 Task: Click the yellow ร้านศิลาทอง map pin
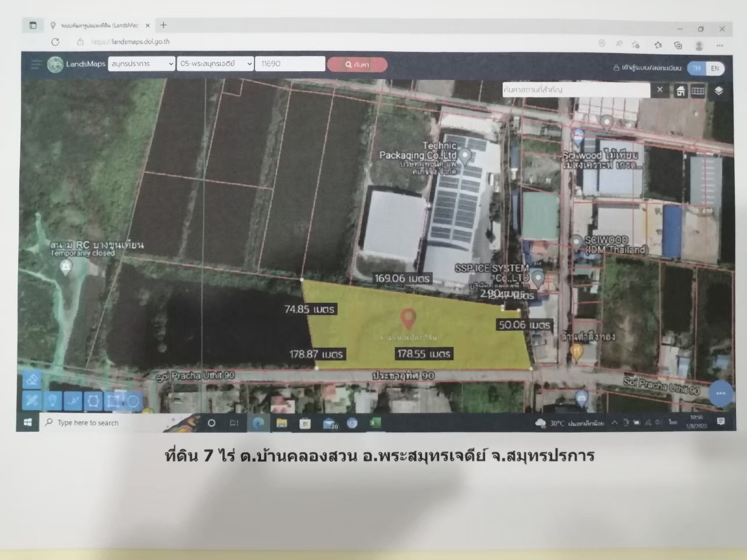pos(576,352)
